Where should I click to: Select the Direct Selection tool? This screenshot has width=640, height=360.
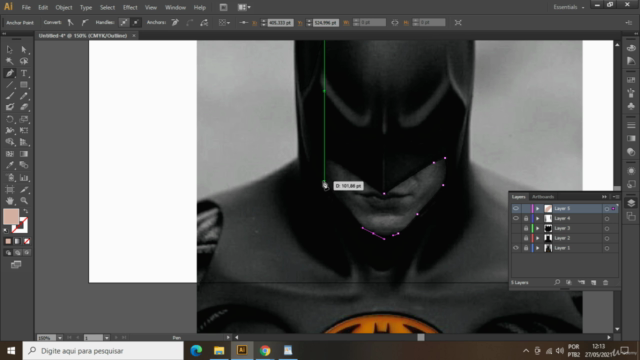coord(24,49)
